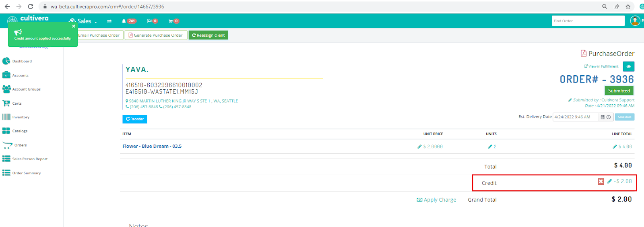Click the Order Summary list icon
The height and width of the screenshot is (227, 644).
6,173
